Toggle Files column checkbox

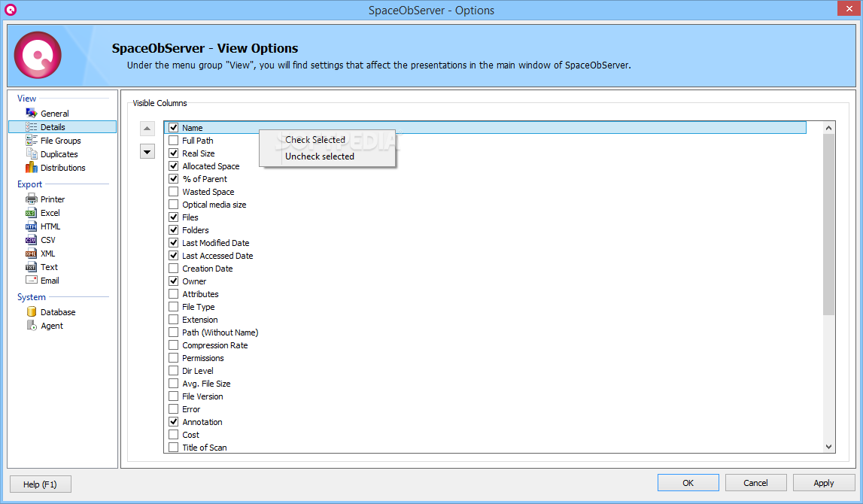pyautogui.click(x=173, y=217)
